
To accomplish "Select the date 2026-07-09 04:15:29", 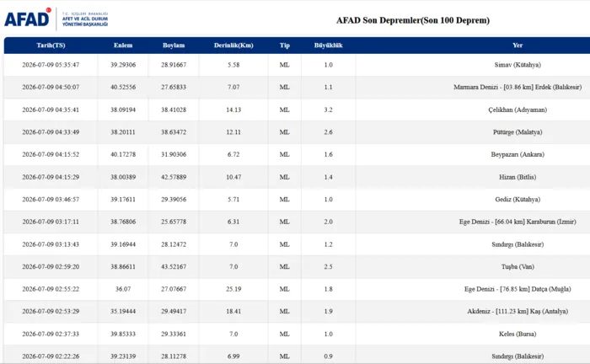I will pos(51,177).
